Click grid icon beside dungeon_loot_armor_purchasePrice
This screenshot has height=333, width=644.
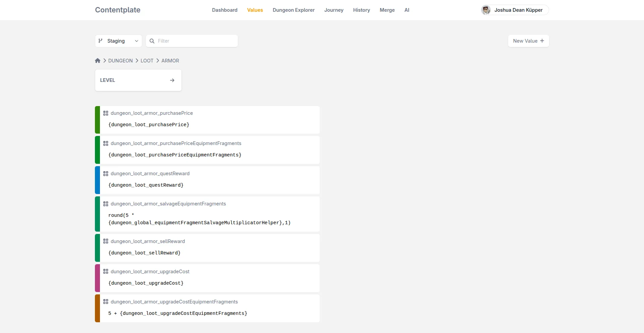(x=106, y=113)
